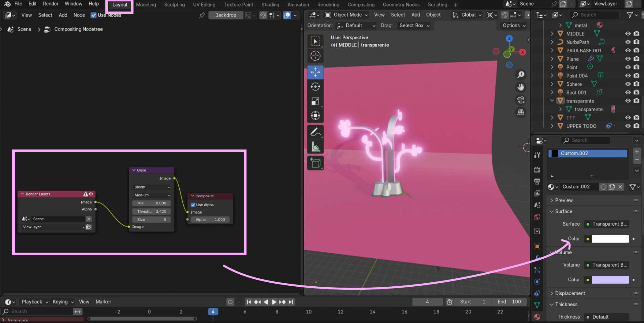Click the Glare Thresh value slider
Viewport: 644px width, 323px height.
[152, 212]
